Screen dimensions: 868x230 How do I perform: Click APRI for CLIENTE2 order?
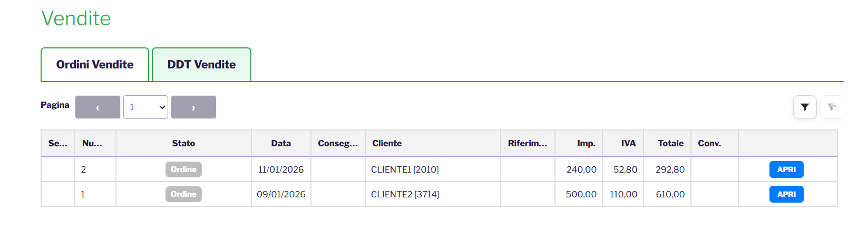pos(786,194)
